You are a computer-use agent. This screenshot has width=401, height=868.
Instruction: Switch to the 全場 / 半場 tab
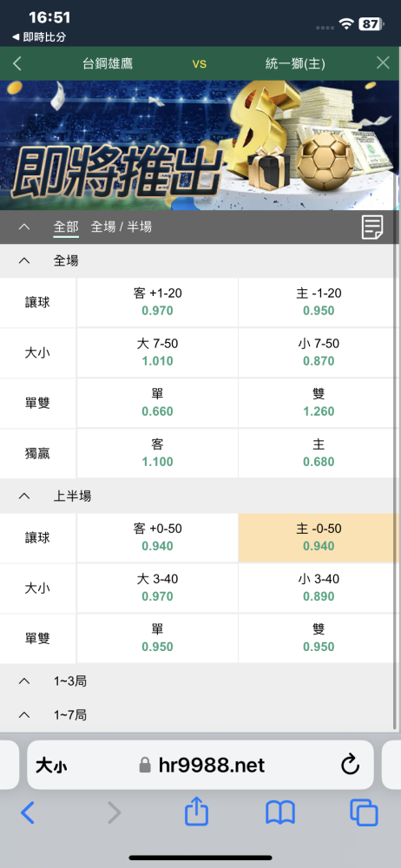point(122,227)
